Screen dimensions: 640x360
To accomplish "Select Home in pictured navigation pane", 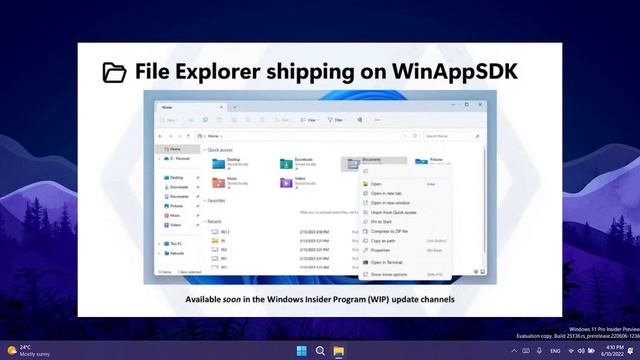I will 178,149.
